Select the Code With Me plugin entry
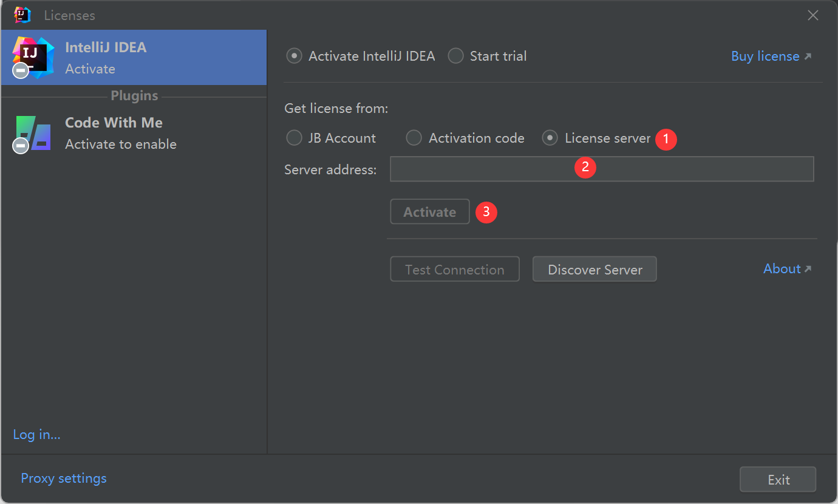This screenshot has width=838, height=504. coord(134,133)
